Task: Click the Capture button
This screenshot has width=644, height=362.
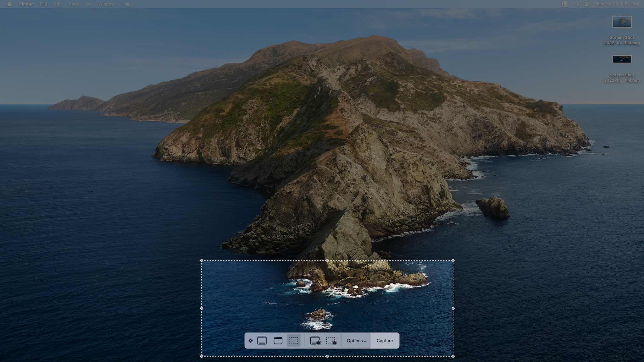Action: [385, 340]
